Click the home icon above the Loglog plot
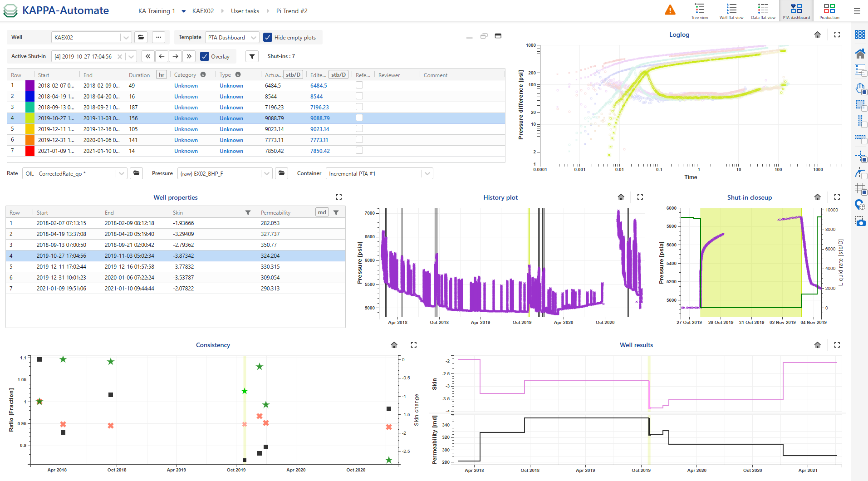 [x=818, y=34]
